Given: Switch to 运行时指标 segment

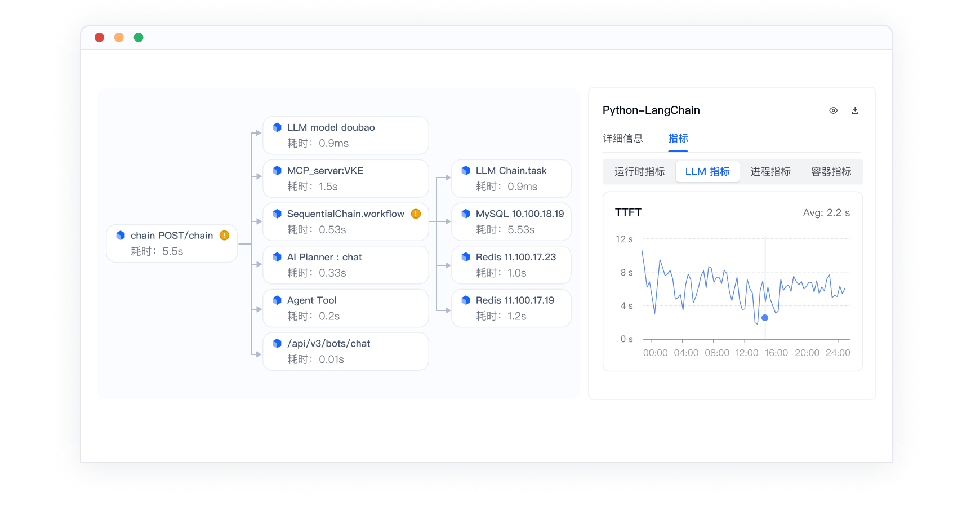Looking at the screenshot, I should tap(639, 172).
